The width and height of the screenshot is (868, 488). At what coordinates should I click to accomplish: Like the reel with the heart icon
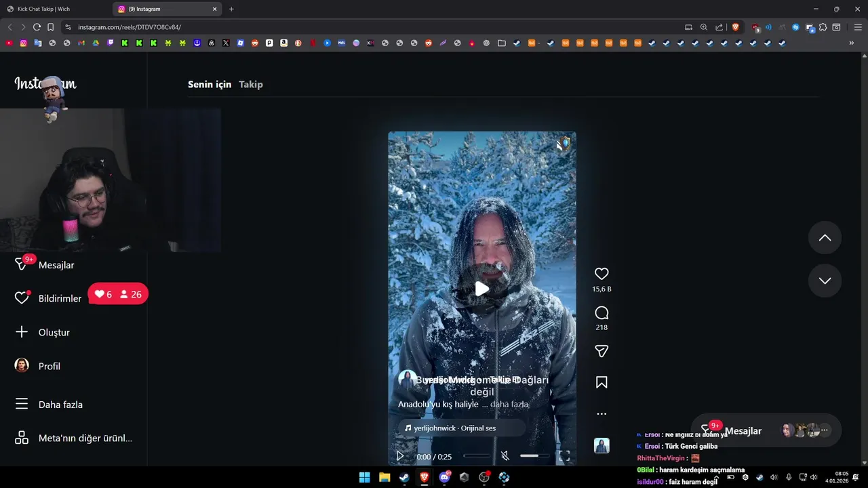601,274
